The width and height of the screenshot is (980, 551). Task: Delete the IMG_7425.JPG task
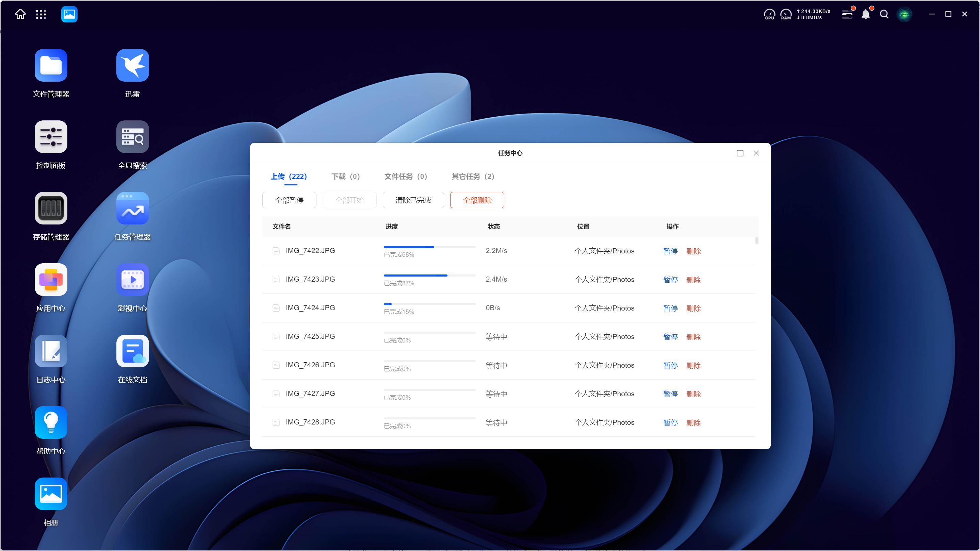tap(693, 336)
